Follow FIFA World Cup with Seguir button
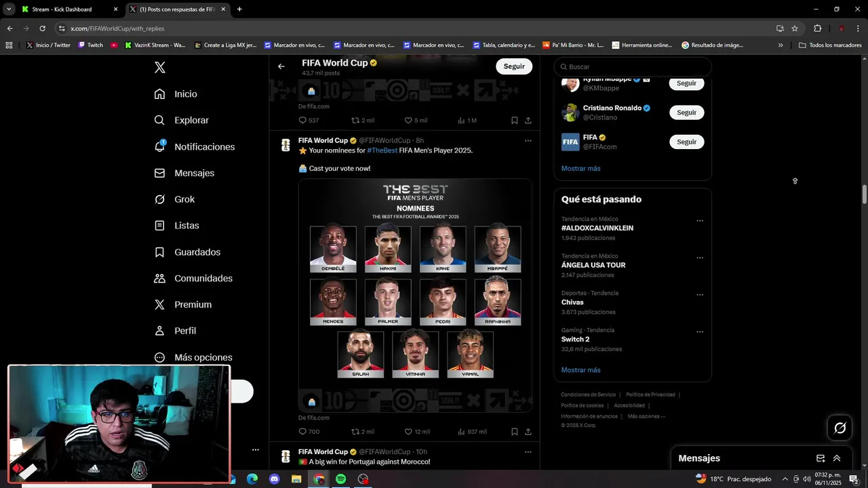Screen dimensions: 868x488 click(x=514, y=66)
